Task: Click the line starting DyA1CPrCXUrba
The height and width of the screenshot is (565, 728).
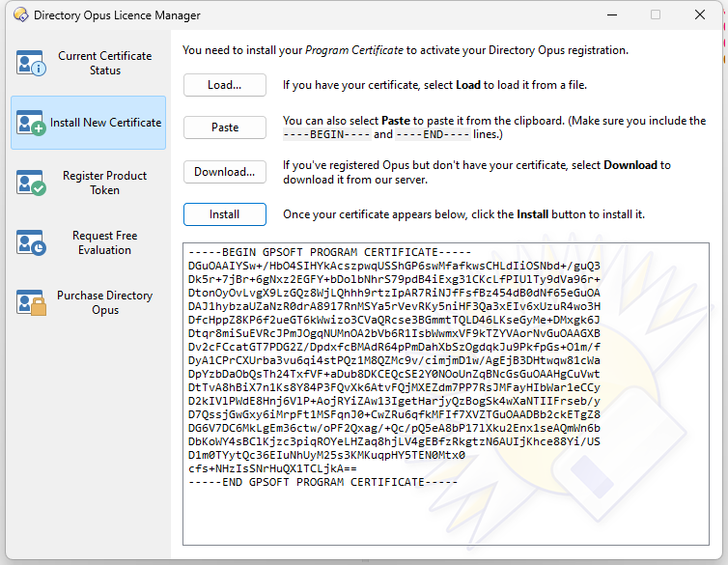Action: 394,360
